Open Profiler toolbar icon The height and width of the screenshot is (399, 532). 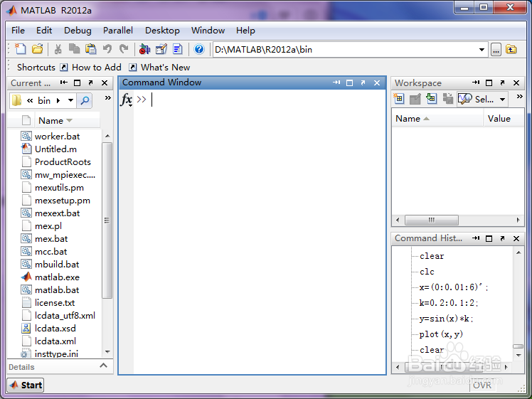coord(177,49)
